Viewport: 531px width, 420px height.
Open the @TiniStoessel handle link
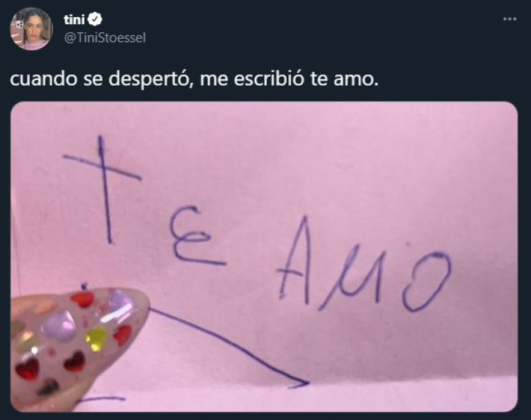point(105,38)
